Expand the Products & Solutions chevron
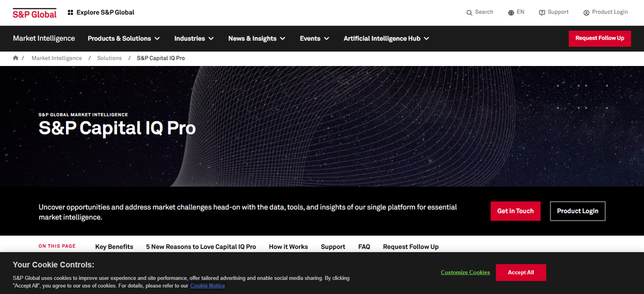The height and width of the screenshot is (294, 644). [x=157, y=38]
